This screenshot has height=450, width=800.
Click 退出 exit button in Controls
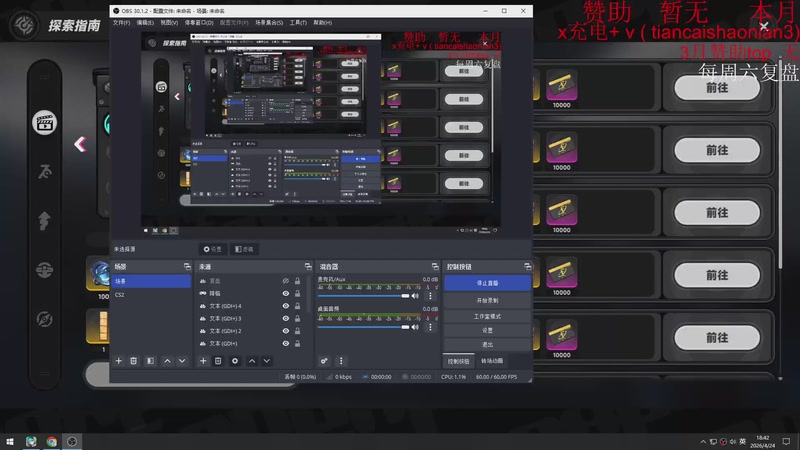487,345
